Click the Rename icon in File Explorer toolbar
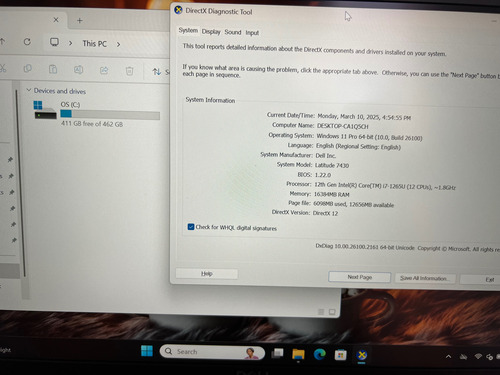 (x=78, y=70)
